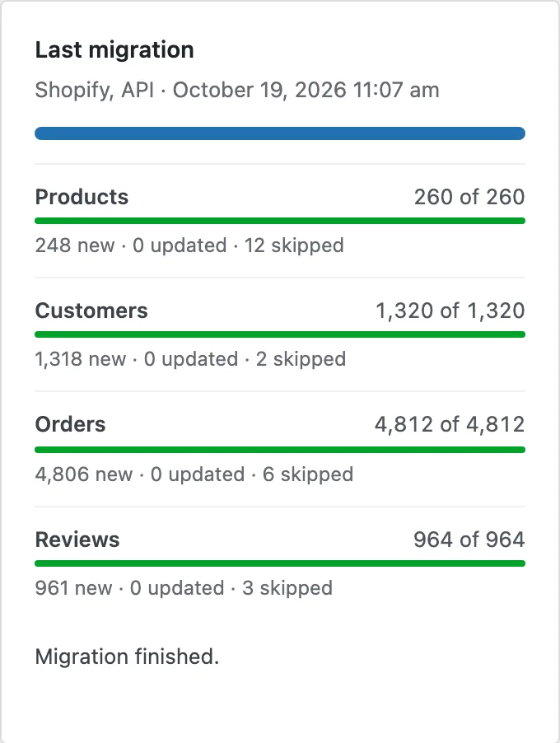Select the Orders section label
560x743 pixels.
70,424
